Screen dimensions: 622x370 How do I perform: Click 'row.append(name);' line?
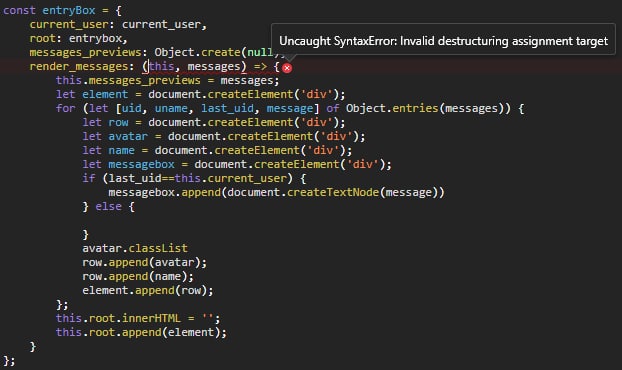138,276
